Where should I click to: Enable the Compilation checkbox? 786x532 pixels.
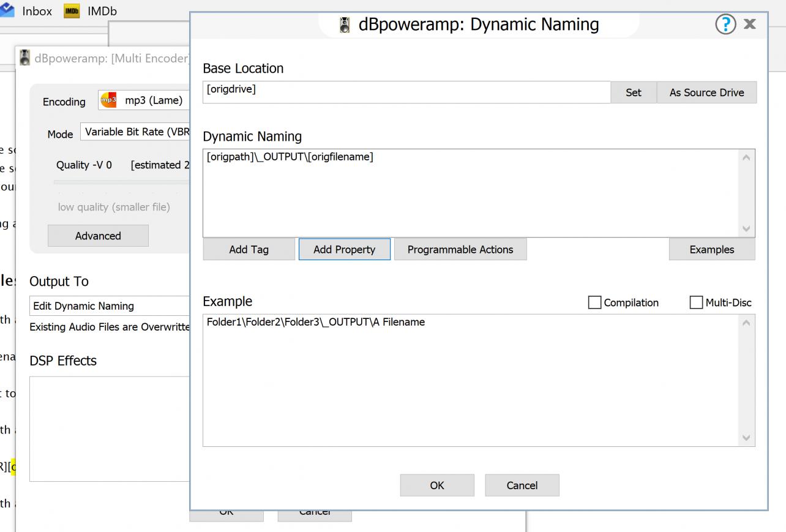(x=594, y=302)
